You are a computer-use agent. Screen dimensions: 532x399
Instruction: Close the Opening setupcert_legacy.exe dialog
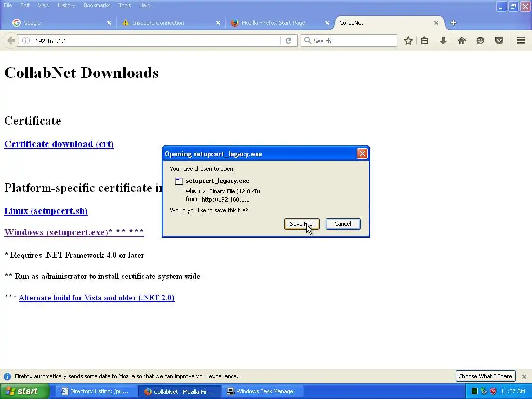tap(362, 154)
